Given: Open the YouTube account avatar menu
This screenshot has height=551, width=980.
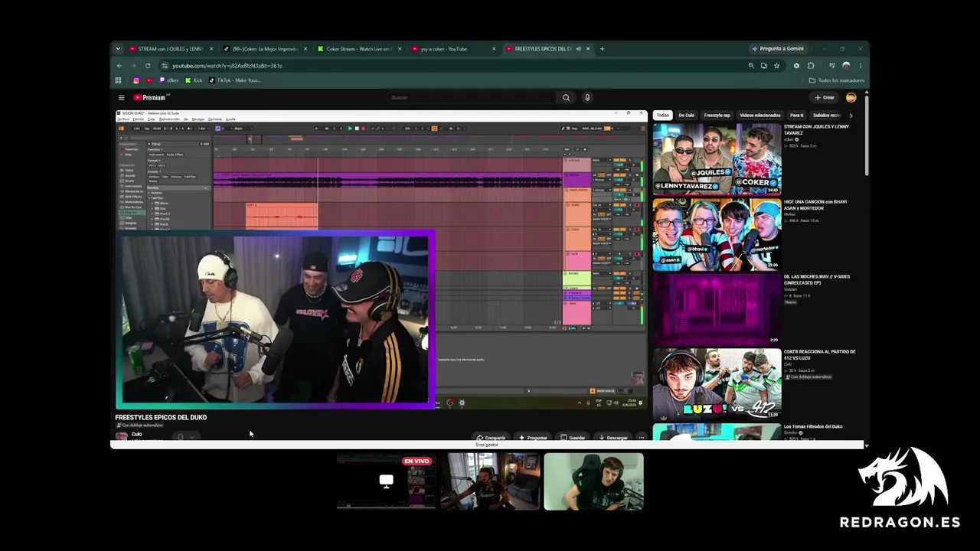Looking at the screenshot, I should [851, 97].
